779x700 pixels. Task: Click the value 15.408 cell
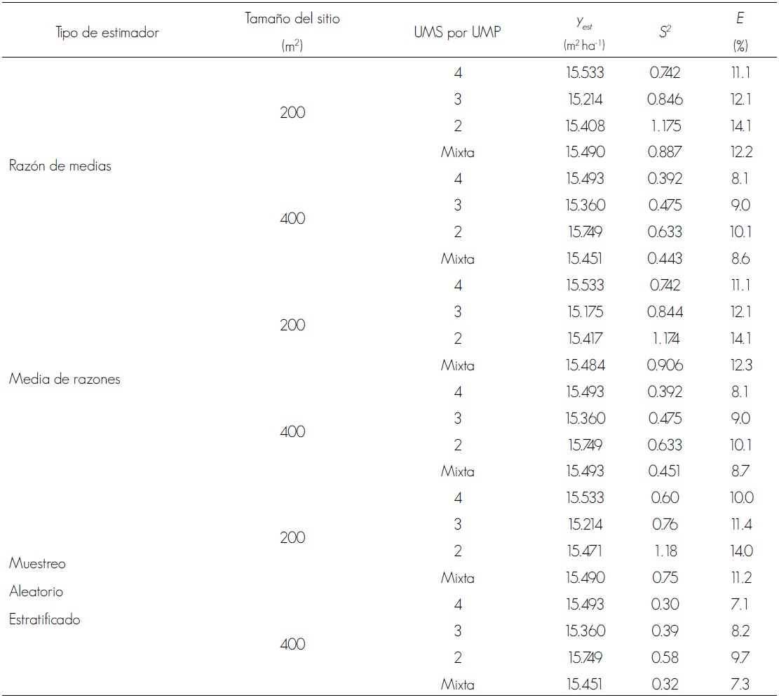[x=585, y=126]
